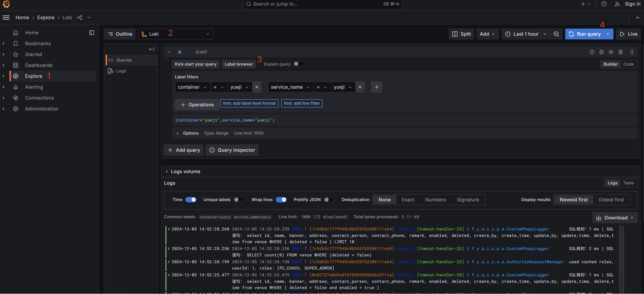The height and width of the screenshot is (294, 644).
Task: Open Administration in the side menu
Action: pos(41,109)
